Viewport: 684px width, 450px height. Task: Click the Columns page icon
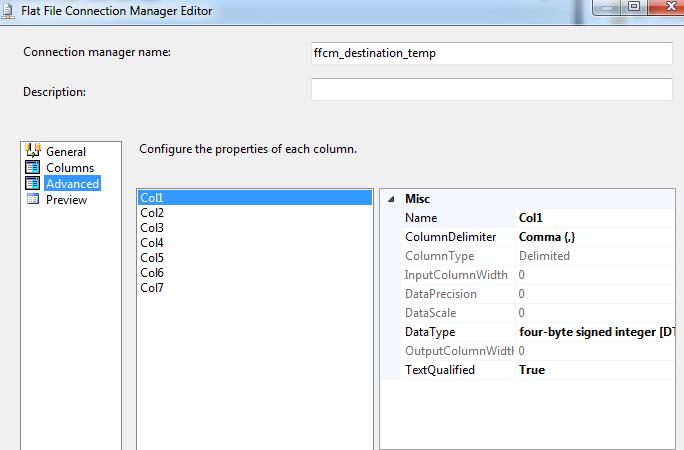point(32,167)
